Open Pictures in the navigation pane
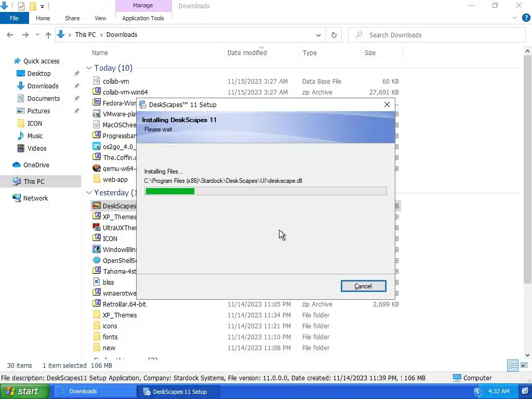The image size is (532, 399). 38,111
